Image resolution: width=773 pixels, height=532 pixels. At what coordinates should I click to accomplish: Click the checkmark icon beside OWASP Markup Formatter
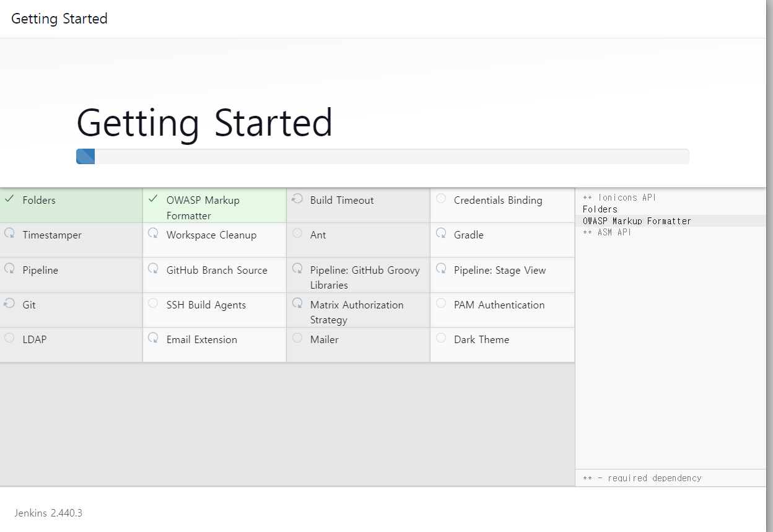pos(153,199)
